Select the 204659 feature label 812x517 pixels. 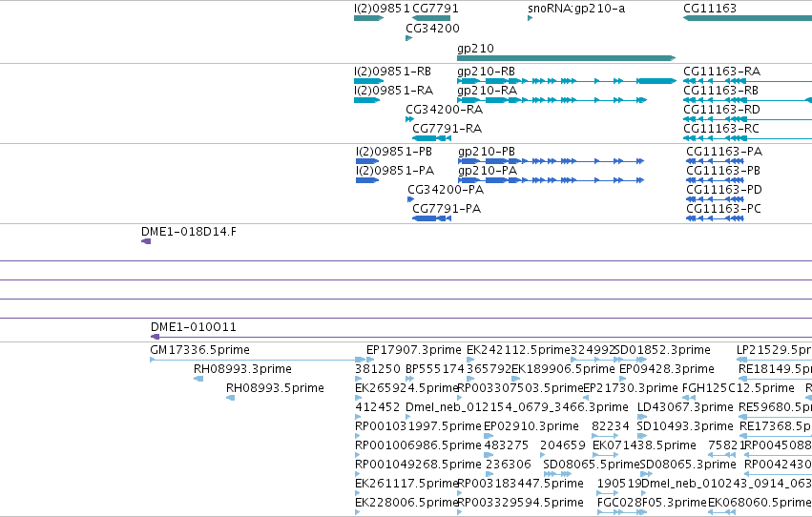click(x=563, y=446)
